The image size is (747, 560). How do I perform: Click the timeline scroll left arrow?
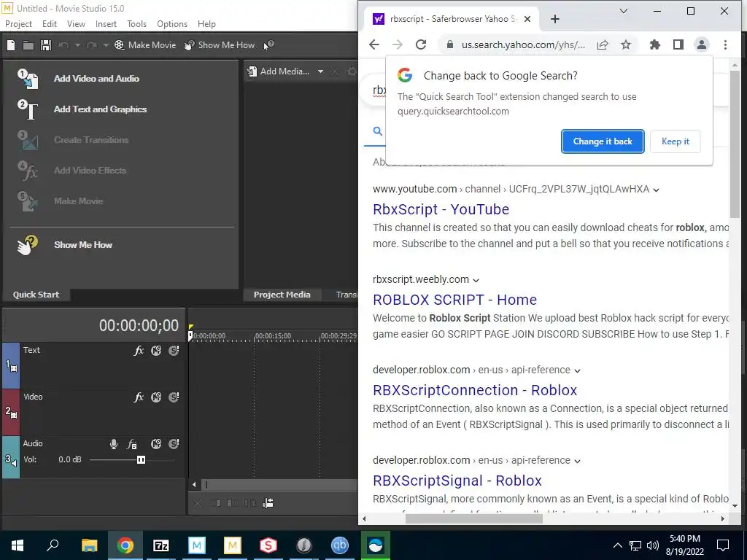coord(194,485)
